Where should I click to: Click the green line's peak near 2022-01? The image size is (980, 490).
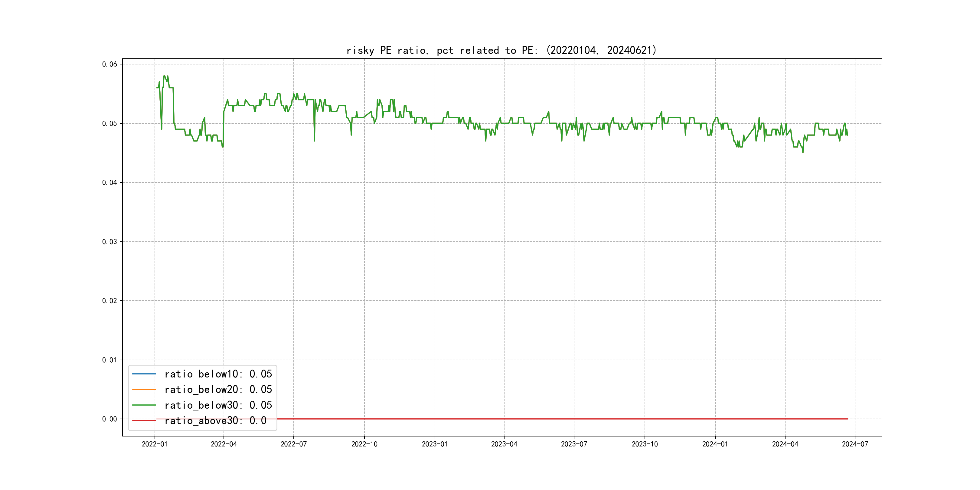pos(165,76)
